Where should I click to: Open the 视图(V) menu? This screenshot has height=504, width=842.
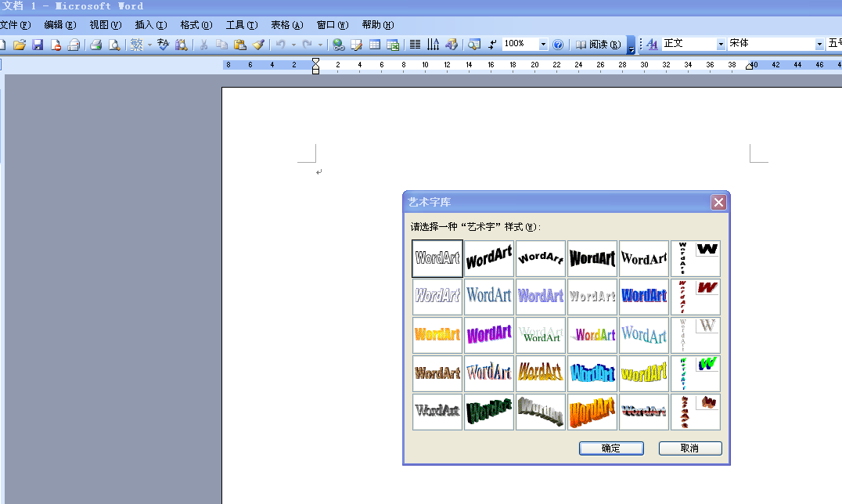(x=105, y=25)
